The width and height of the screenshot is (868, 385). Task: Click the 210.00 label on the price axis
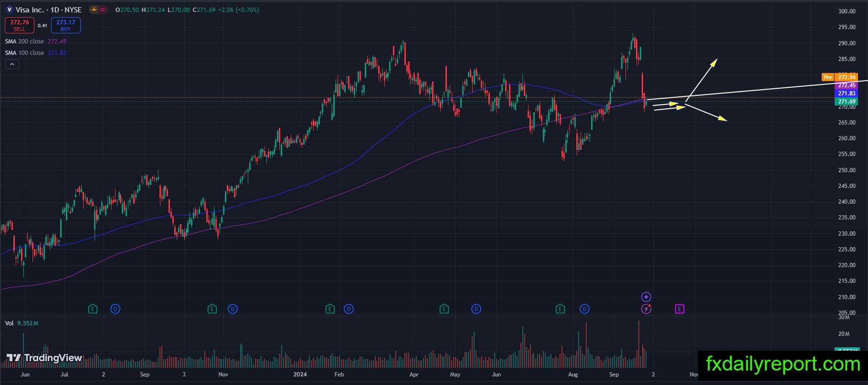click(x=847, y=297)
